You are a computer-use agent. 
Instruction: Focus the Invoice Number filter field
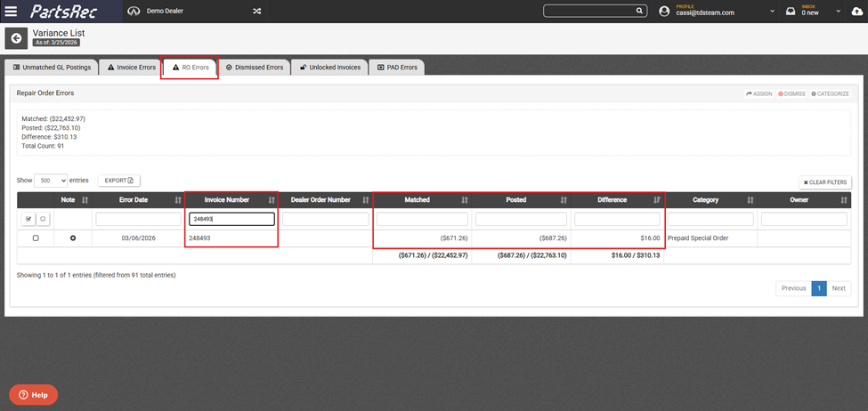click(x=232, y=220)
